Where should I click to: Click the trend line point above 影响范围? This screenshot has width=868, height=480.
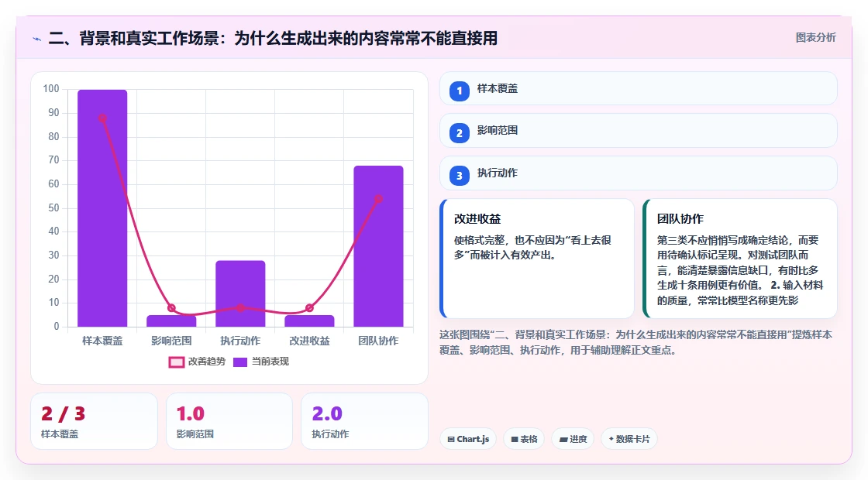click(171, 308)
